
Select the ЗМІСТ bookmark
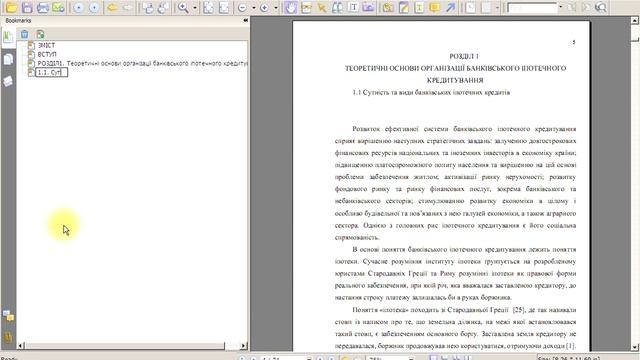pyautogui.click(x=46, y=45)
